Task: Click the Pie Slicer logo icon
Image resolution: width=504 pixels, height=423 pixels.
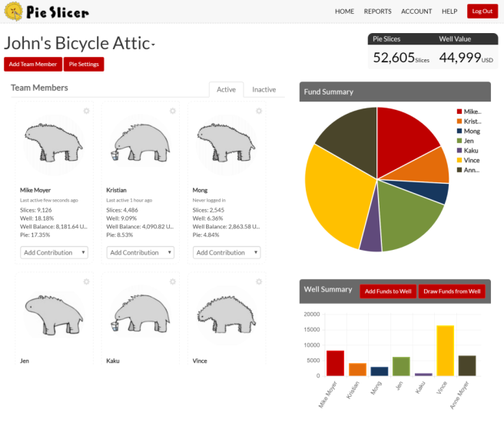Action: [x=13, y=12]
